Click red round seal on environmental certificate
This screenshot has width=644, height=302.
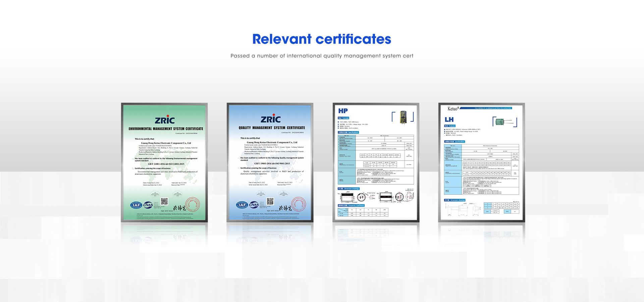(x=193, y=204)
